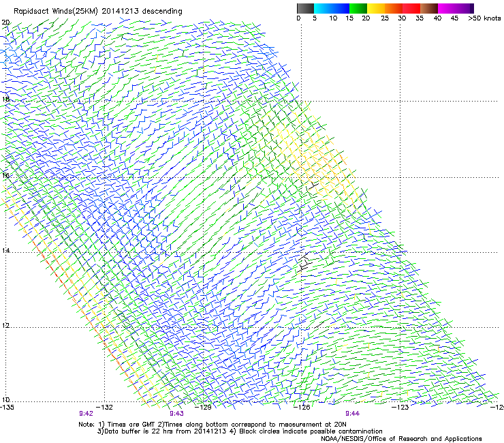
Task: Click the longitude label '-135'
Action: [x=6, y=407]
